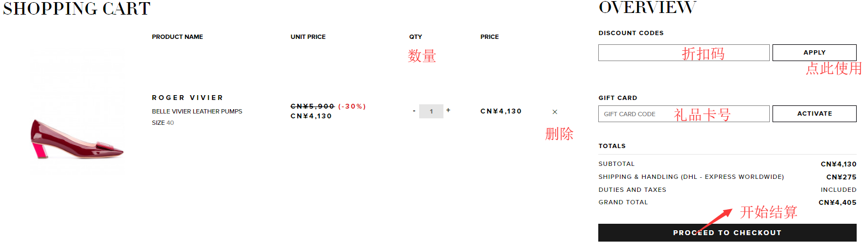Open the ROGER VIVIER brand link
The image size is (868, 247).
point(187,98)
